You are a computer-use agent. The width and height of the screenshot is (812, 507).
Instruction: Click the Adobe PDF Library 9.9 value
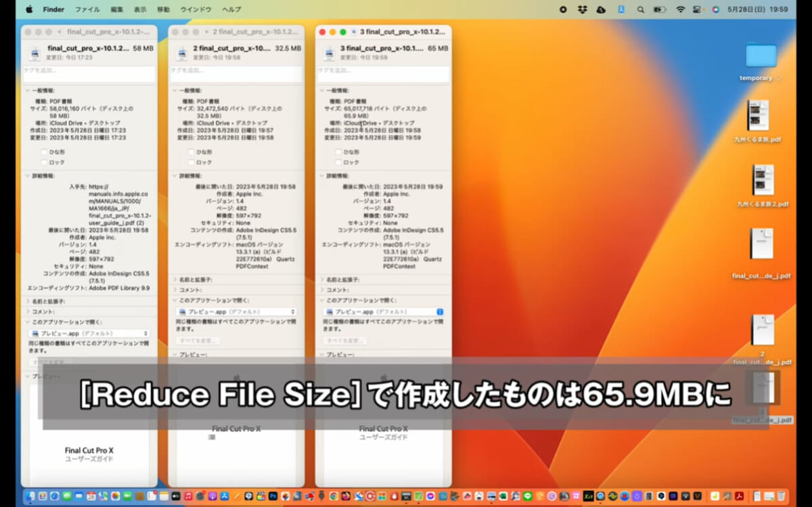click(120, 288)
